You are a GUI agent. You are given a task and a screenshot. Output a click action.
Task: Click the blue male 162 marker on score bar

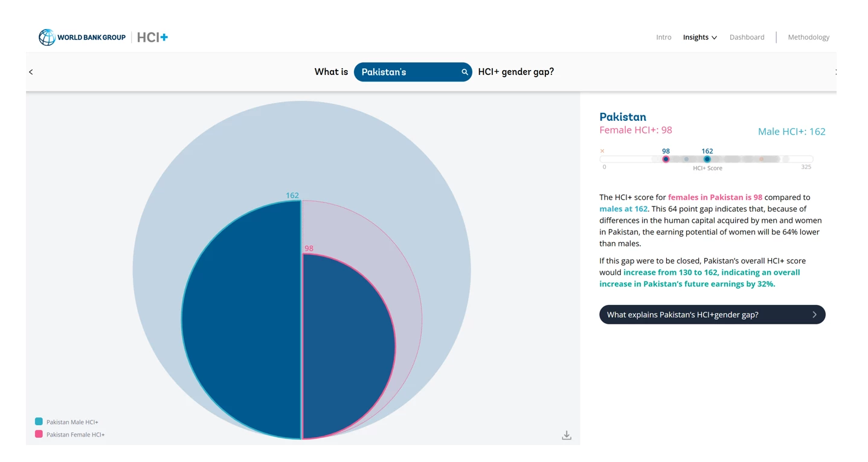coord(707,159)
